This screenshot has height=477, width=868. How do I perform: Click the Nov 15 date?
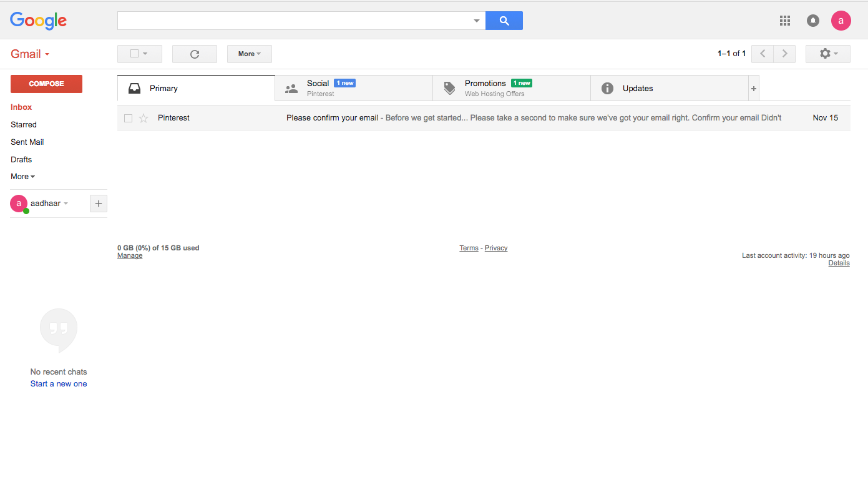(x=826, y=118)
